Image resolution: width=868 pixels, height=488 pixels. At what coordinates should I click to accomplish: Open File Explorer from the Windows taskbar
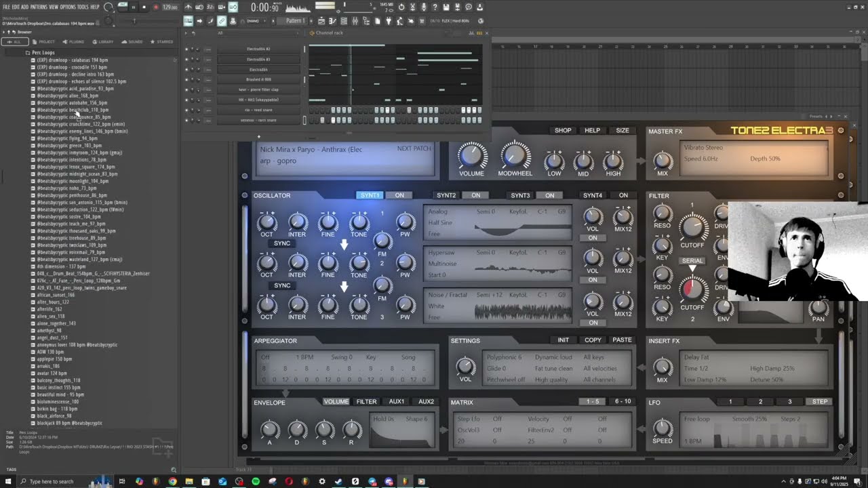(189, 481)
